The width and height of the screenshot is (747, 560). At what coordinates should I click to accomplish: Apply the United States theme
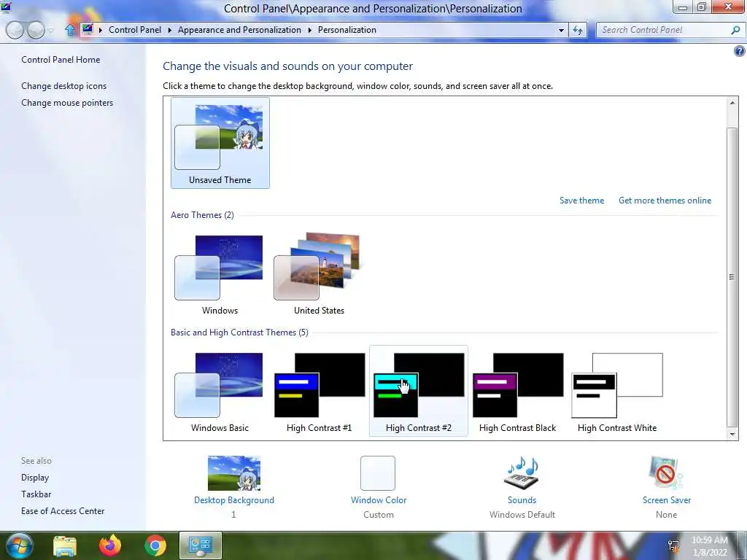pyautogui.click(x=319, y=275)
